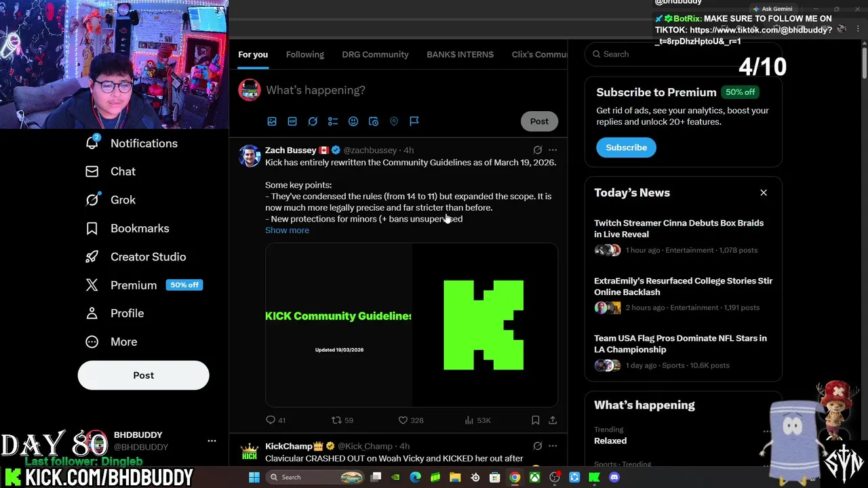Open the Premium X logo icon
This screenshot has height=488, width=868.
pos(92,285)
